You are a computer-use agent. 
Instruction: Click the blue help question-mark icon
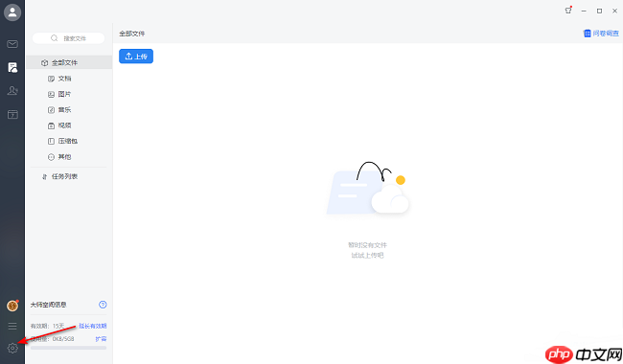pyautogui.click(x=103, y=305)
